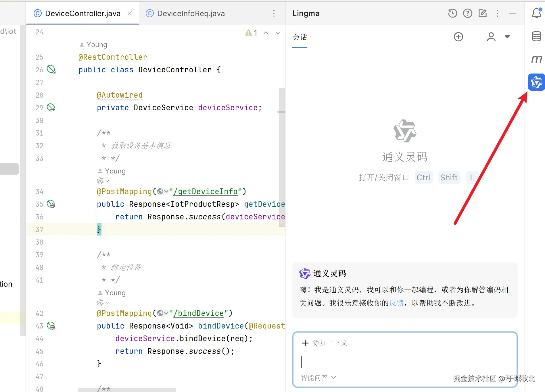Open the Lingma user account icon
This screenshot has width=545, height=392.
(491, 37)
